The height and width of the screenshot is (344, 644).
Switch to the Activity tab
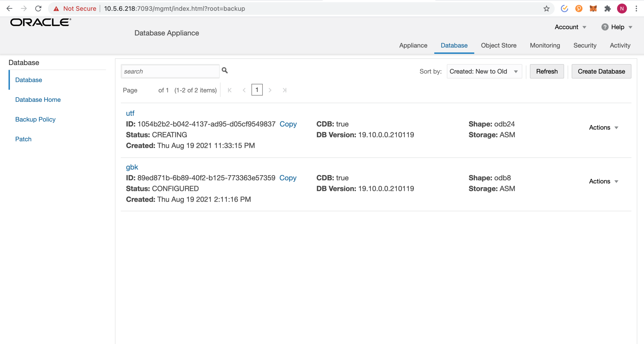coord(620,45)
